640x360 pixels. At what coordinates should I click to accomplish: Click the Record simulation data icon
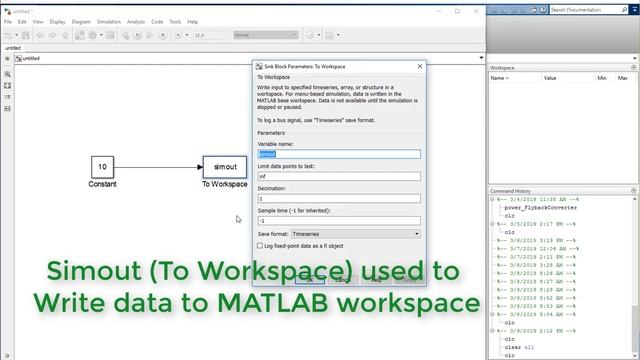pos(178,36)
